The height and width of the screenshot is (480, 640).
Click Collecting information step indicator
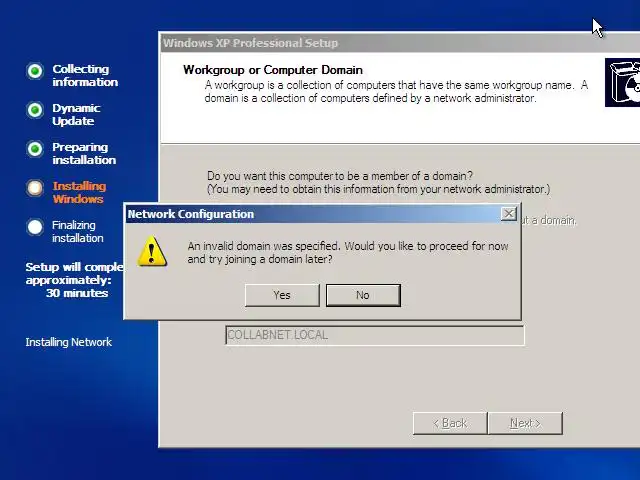(35, 71)
